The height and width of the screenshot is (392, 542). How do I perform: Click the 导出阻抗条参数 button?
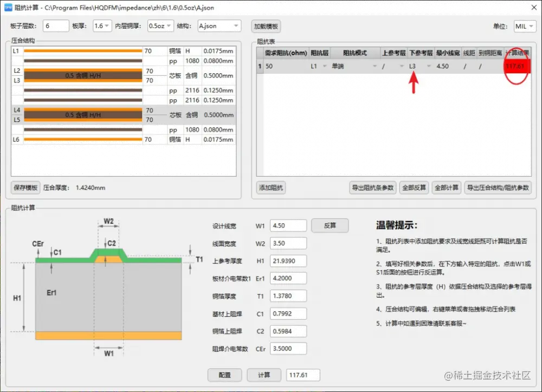point(373,188)
